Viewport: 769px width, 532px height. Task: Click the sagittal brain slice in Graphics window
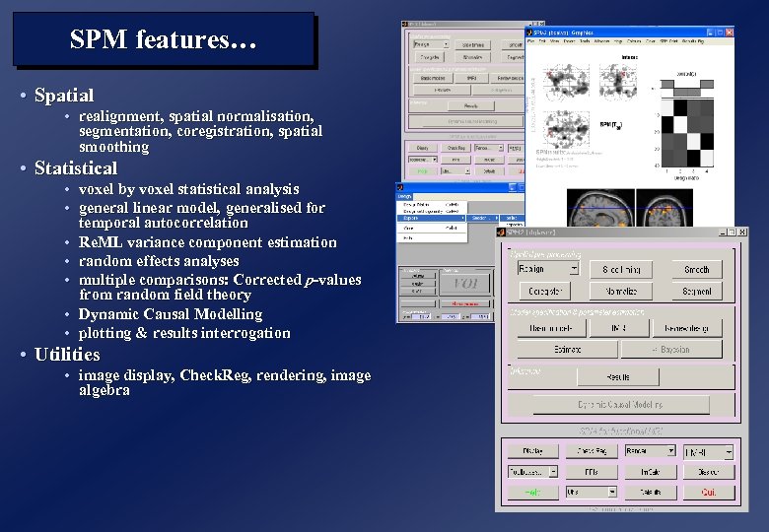[600, 208]
